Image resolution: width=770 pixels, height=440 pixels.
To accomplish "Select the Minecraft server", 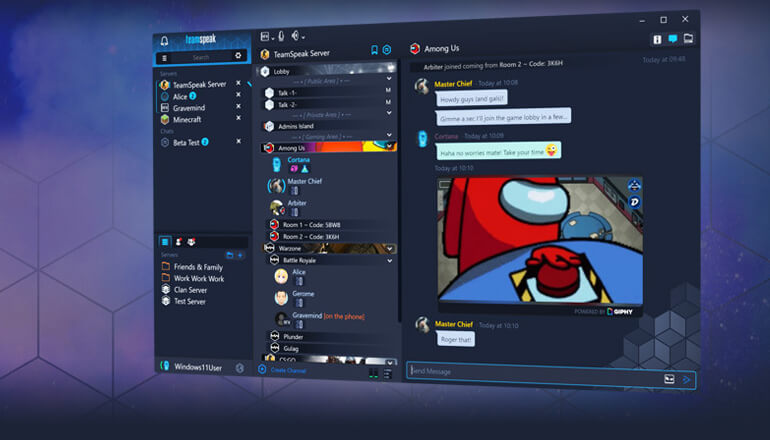I will pyautogui.click(x=187, y=119).
